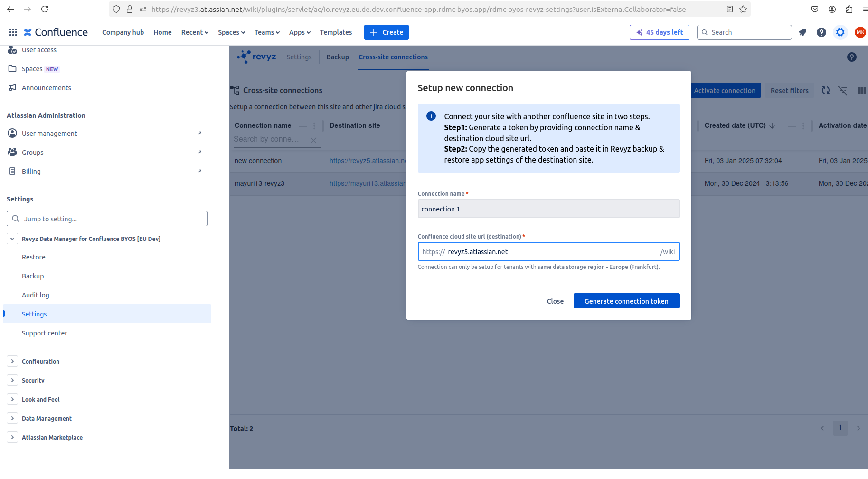Open the revyz5.atlassian.net destination link

pyautogui.click(x=368, y=161)
